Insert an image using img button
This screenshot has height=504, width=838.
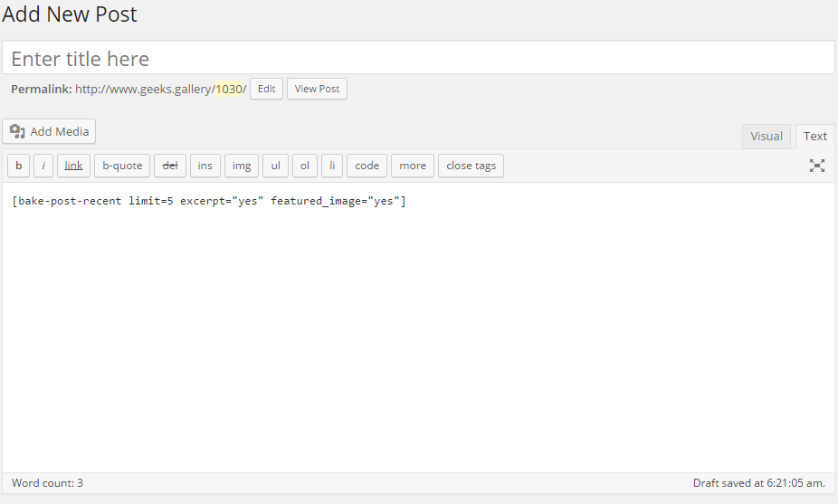[x=242, y=166]
